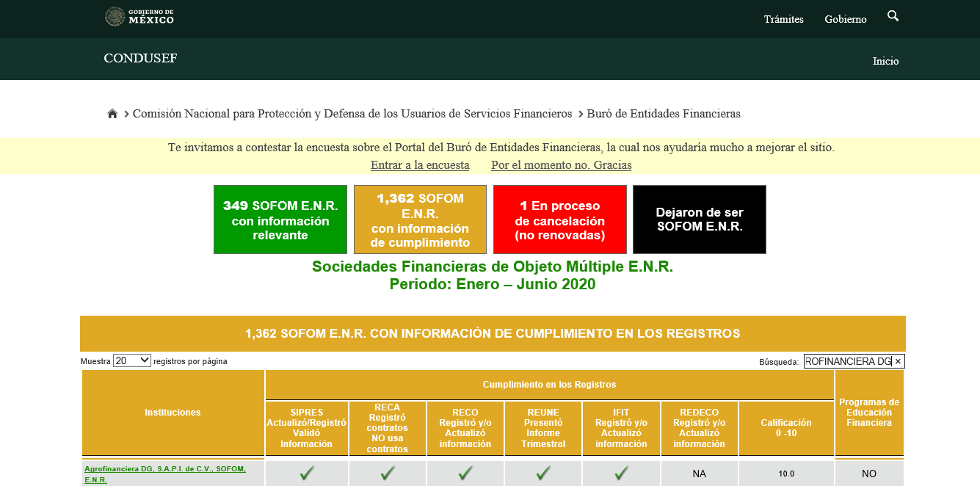The height and width of the screenshot is (486, 980).
Task: Select green SOFOM información relevante tile
Action: pos(280,220)
